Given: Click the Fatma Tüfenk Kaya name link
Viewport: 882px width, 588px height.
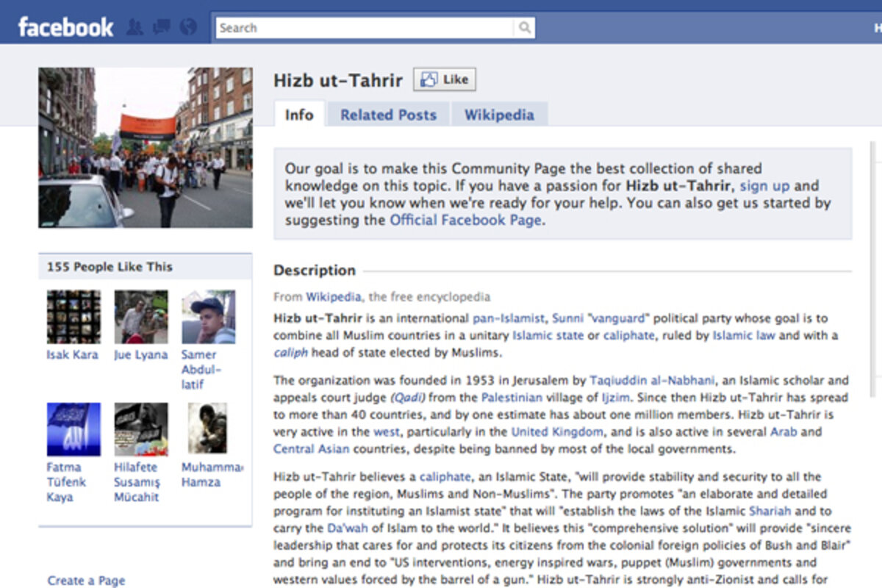Looking at the screenshot, I should pyautogui.click(x=67, y=482).
